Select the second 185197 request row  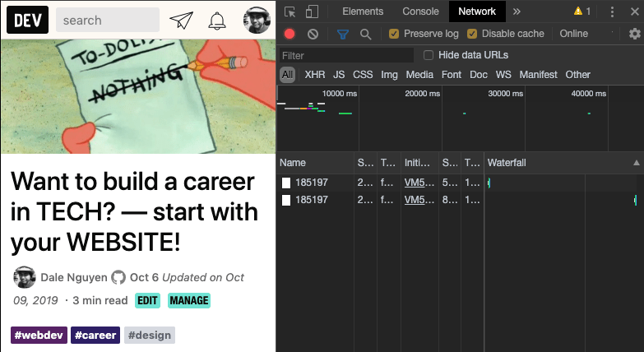coord(460,200)
